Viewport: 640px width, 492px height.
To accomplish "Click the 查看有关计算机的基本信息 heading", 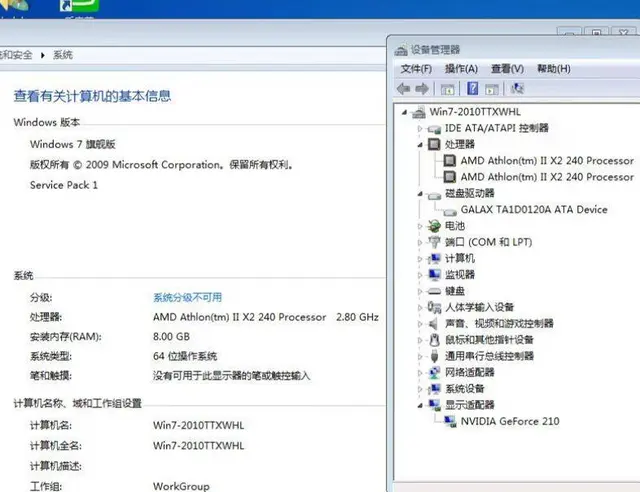I will pos(92,96).
